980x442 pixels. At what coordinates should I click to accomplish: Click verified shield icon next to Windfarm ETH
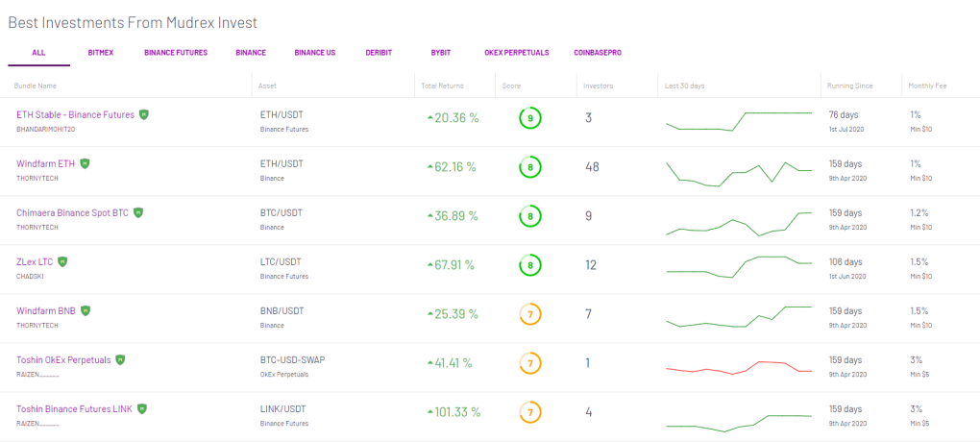(85, 163)
